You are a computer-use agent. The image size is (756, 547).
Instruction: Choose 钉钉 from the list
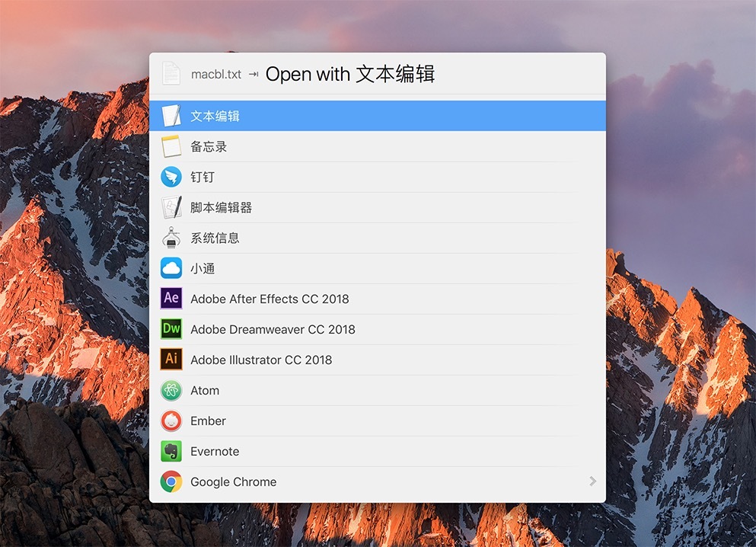203,177
